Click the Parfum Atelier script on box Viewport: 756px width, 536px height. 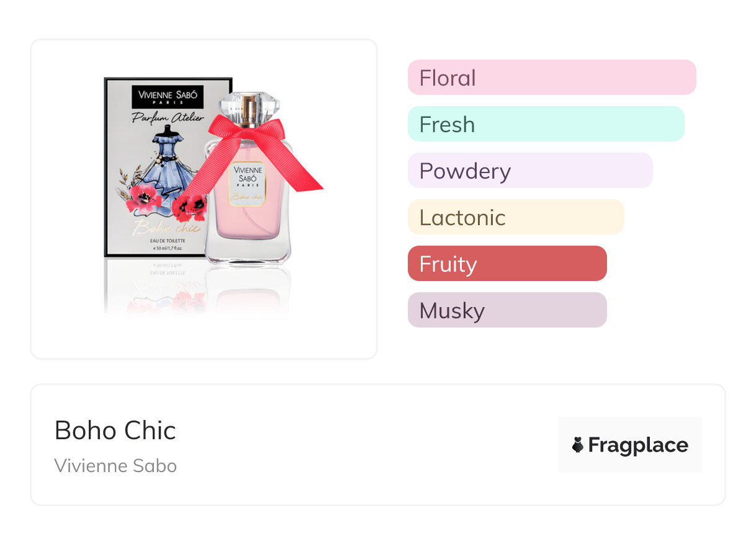(168, 117)
